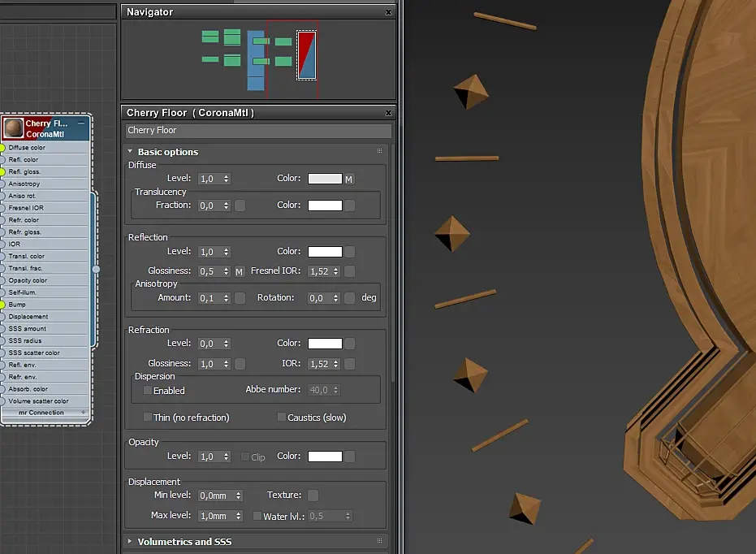Click the Anisotropy Rotation map slot button
The image size is (756, 554).
point(349,298)
